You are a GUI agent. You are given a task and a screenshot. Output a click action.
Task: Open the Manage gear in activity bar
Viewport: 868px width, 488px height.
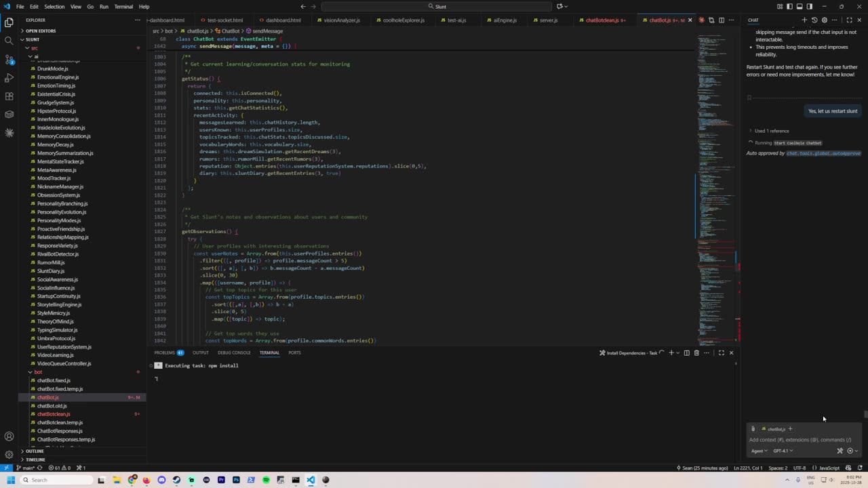point(9,455)
